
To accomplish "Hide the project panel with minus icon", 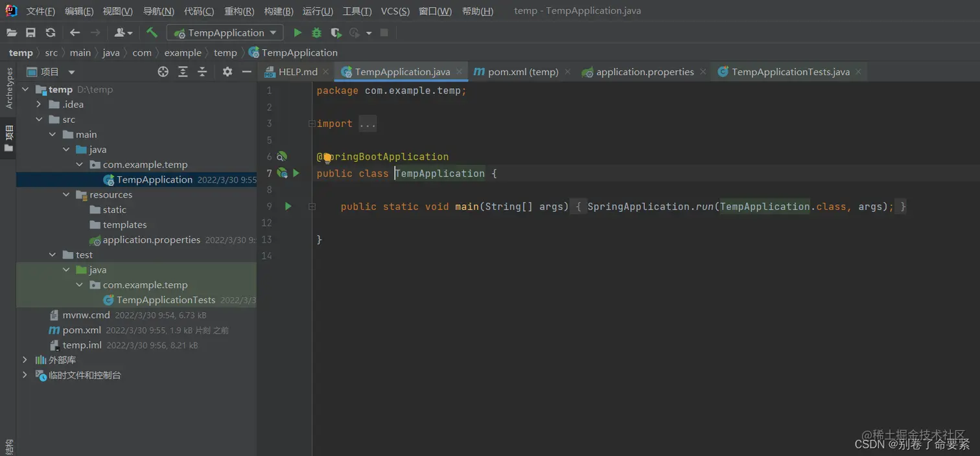I will (246, 72).
